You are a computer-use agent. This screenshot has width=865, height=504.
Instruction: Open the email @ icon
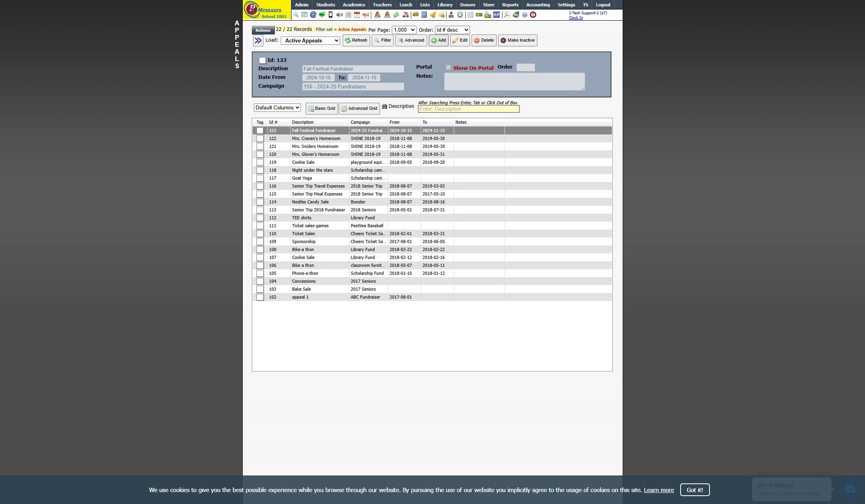pyautogui.click(x=313, y=15)
